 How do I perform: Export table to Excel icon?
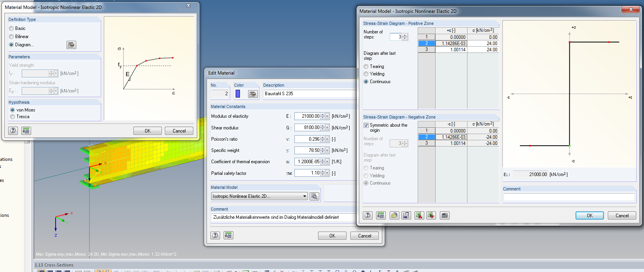(419, 215)
